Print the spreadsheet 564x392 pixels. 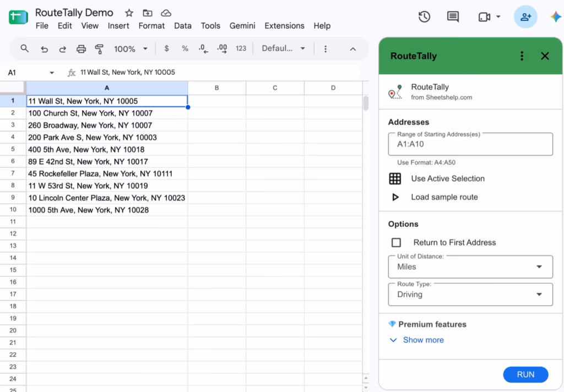click(82, 49)
